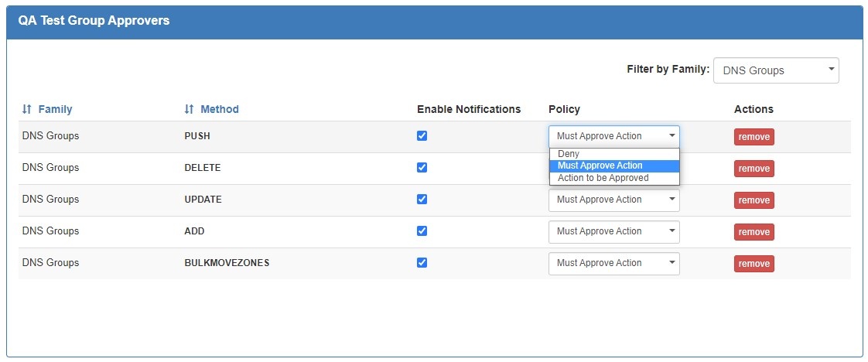This screenshot has width=868, height=362.
Task: Select Deny from the policy list
Action: click(569, 154)
